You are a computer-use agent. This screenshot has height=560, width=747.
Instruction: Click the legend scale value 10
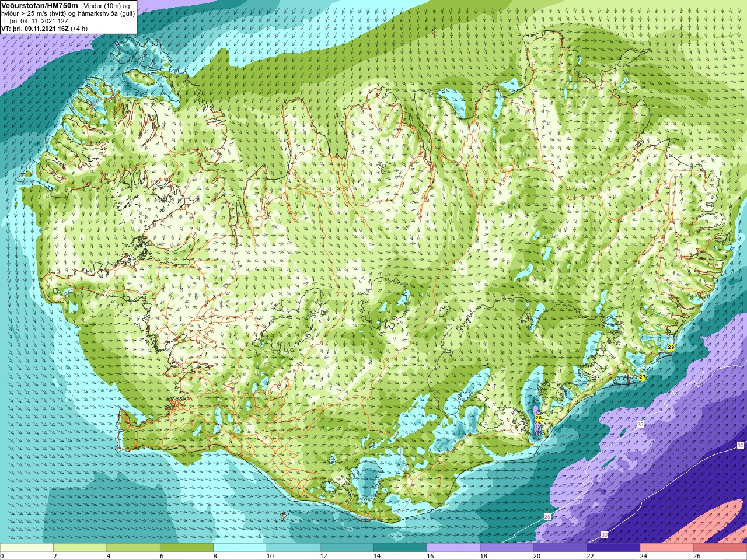(x=270, y=556)
